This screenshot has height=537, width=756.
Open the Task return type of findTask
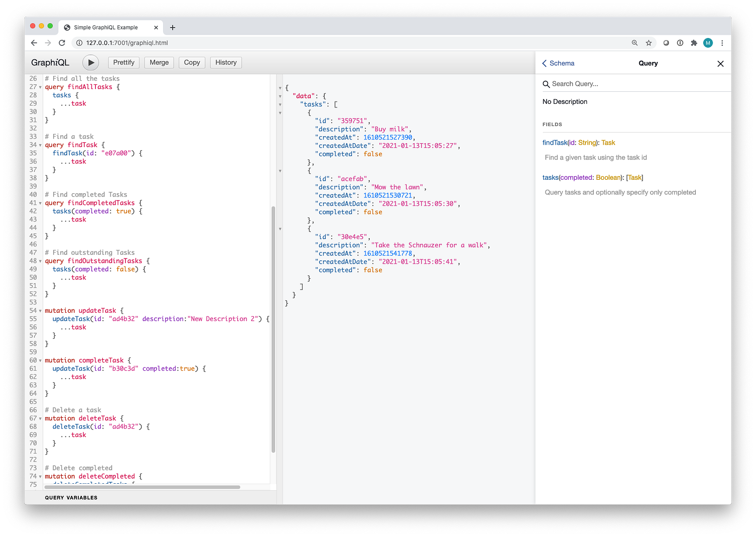pyautogui.click(x=608, y=143)
